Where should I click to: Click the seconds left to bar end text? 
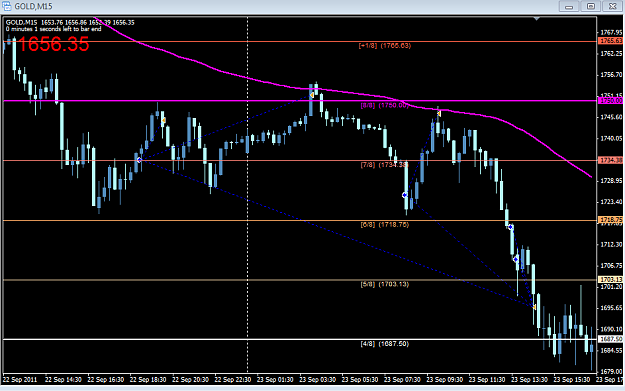pyautogui.click(x=53, y=29)
